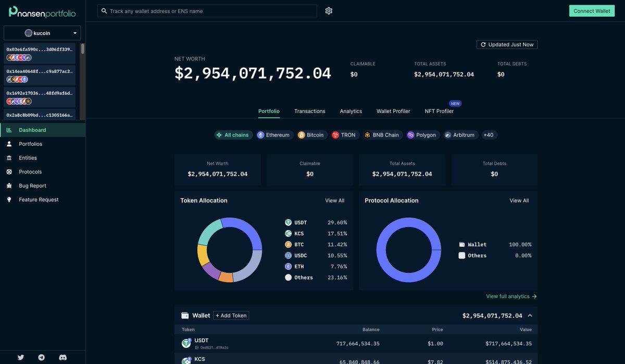Image resolution: width=625 pixels, height=364 pixels.
Task: Click the Nansen Portfolio logo
Action: 42,11
